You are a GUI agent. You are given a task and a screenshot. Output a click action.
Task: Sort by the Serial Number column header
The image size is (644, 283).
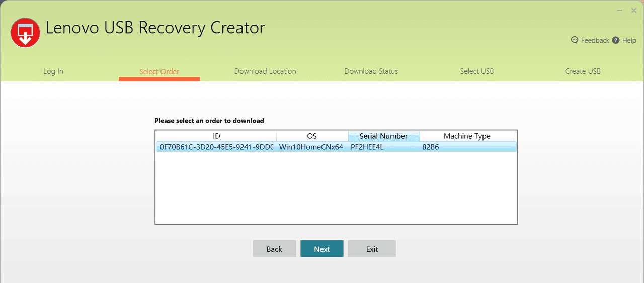click(x=383, y=136)
